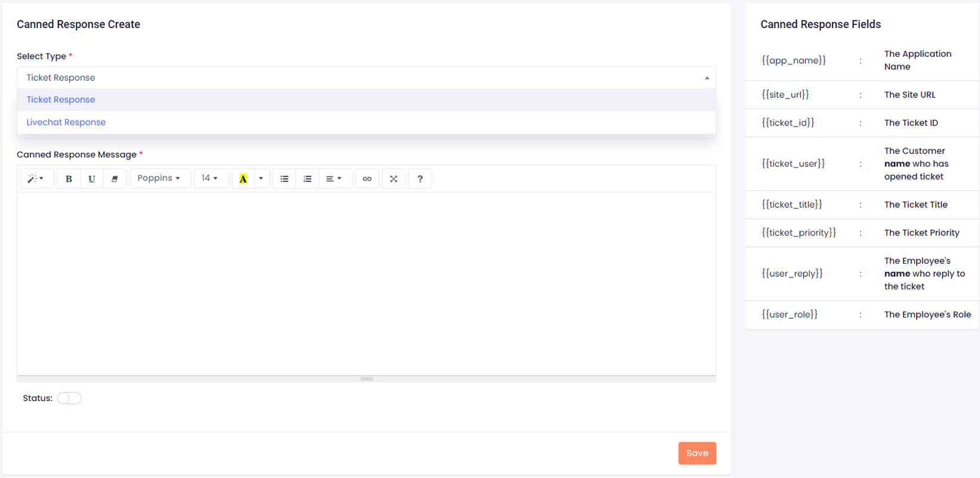The height and width of the screenshot is (478, 980).
Task: Expand paragraph alignment dropdown
Action: coord(334,178)
